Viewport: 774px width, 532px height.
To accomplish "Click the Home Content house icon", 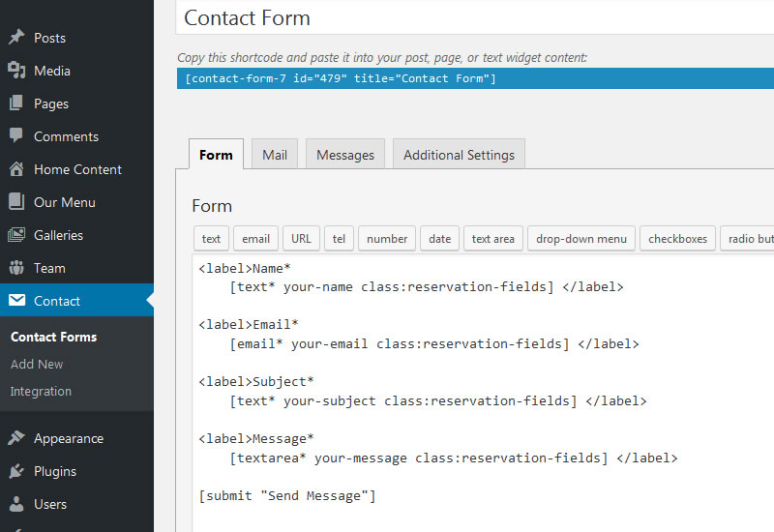I will tap(16, 169).
